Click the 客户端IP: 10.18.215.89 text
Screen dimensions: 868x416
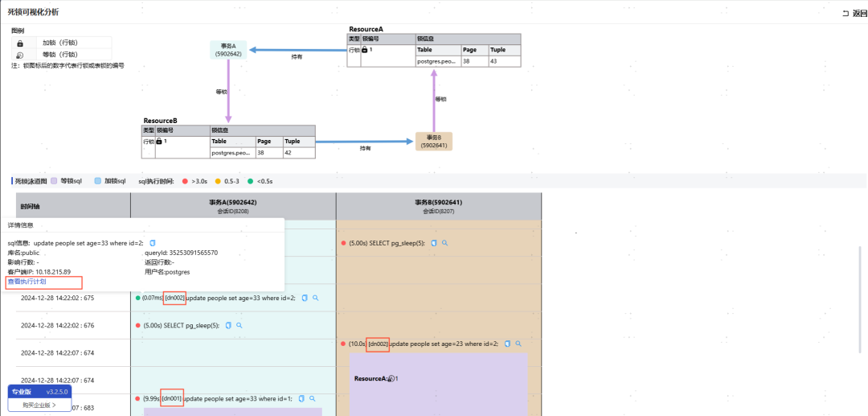pos(39,272)
